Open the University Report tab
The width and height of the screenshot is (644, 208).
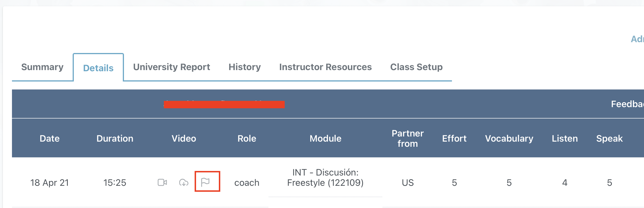coord(172,67)
